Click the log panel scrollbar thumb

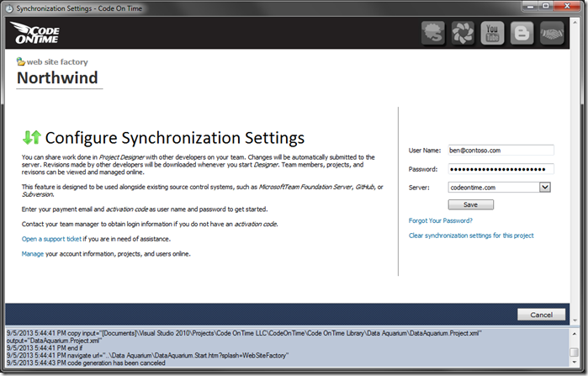[x=575, y=352]
